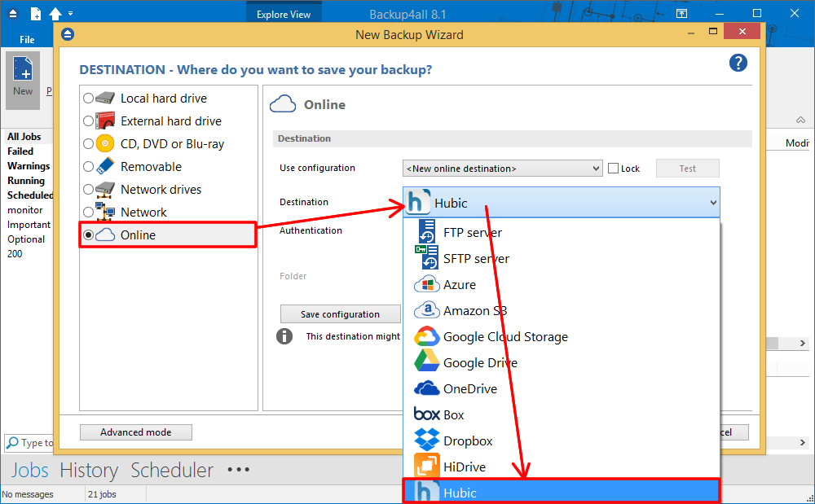This screenshot has width=815, height=504.
Task: Click the blue help question mark icon
Action: pos(738,64)
